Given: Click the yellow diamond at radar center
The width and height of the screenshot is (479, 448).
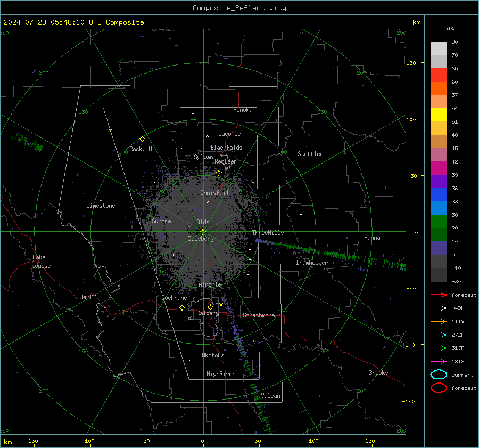Looking at the screenshot, I should click(x=203, y=232).
